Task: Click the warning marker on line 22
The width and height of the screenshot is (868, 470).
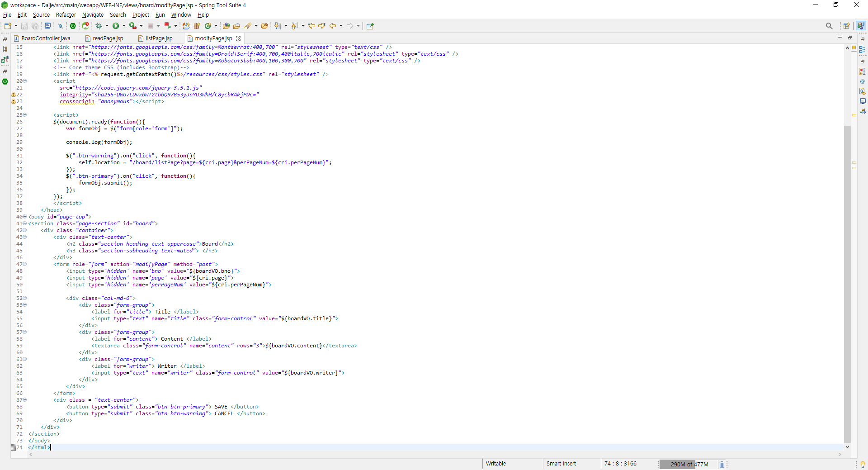Action: pos(14,95)
